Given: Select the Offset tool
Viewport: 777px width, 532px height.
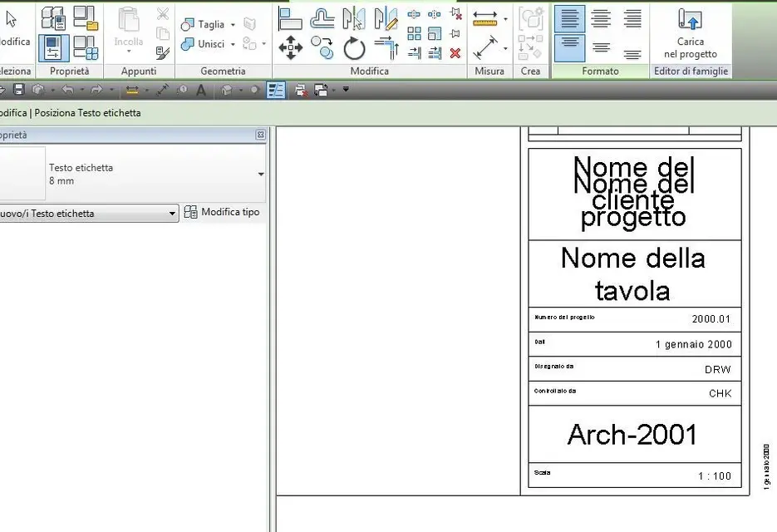Looking at the screenshot, I should pos(322,19).
